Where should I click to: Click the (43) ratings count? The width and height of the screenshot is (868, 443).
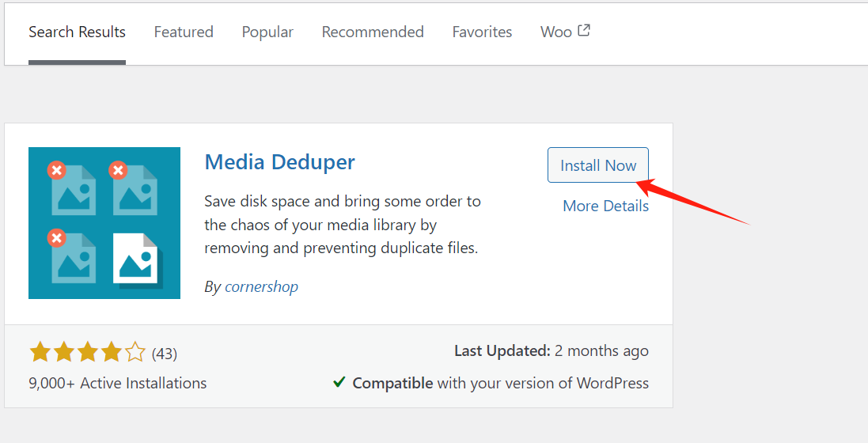[x=164, y=353]
